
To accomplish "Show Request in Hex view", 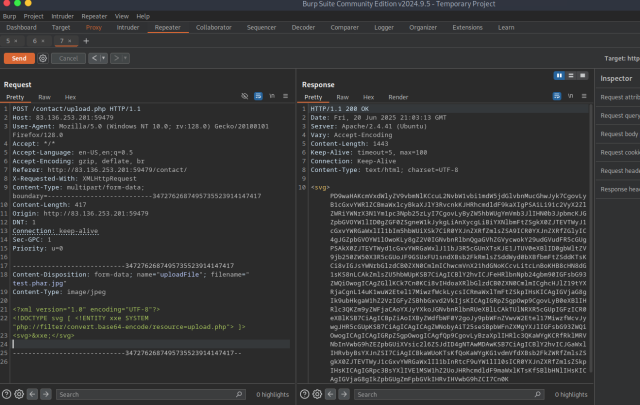I will tap(70, 97).
